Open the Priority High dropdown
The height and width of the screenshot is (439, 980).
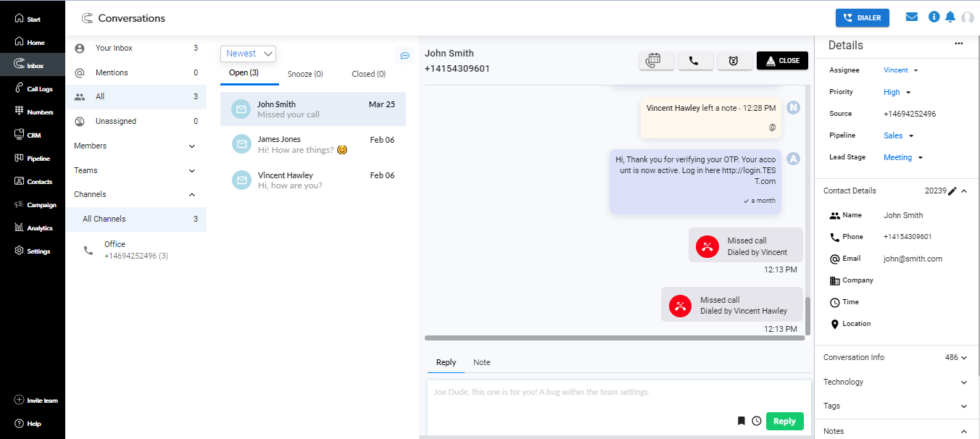(897, 92)
